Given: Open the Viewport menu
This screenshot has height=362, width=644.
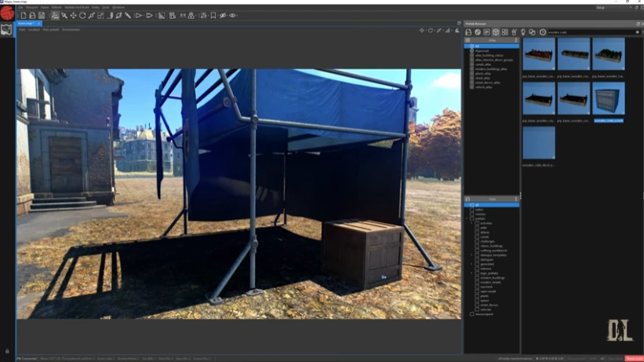Looking at the screenshot, I should tap(31, 7).
